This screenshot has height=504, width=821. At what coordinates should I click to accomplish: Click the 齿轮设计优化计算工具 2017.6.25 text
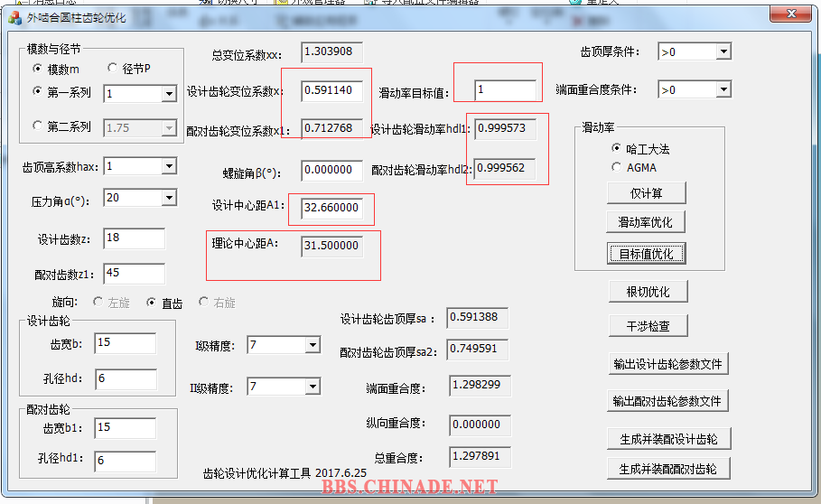[x=285, y=473]
